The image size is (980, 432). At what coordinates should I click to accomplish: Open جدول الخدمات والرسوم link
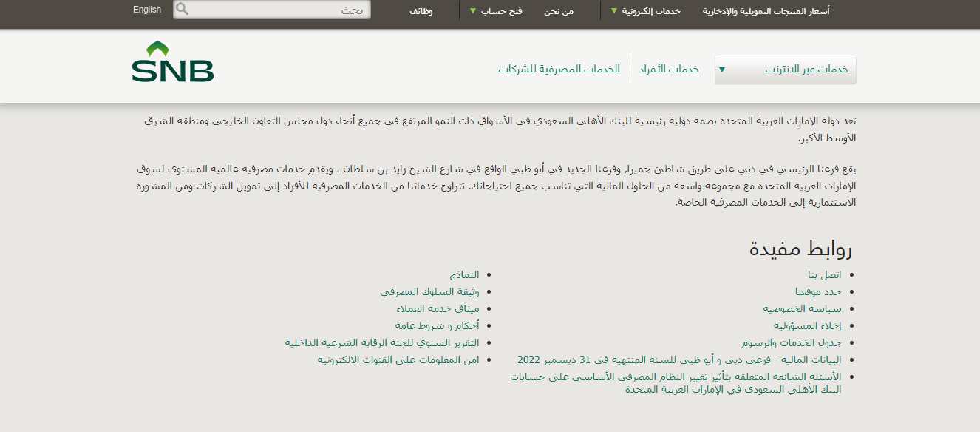coord(792,343)
